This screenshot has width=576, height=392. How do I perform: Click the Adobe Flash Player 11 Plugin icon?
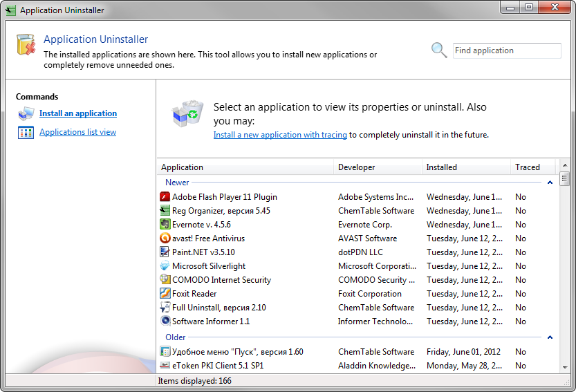click(x=165, y=196)
